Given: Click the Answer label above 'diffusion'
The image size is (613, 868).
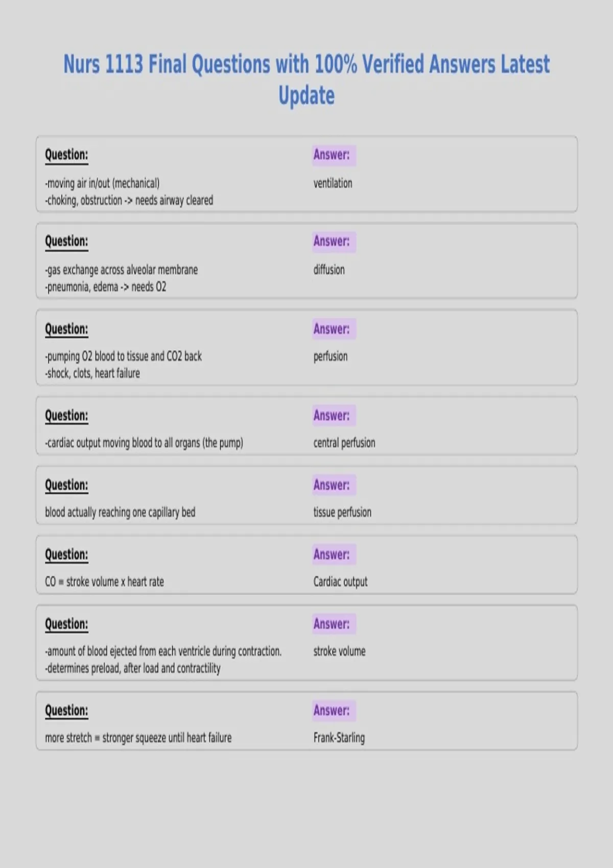Looking at the screenshot, I should (x=332, y=241).
